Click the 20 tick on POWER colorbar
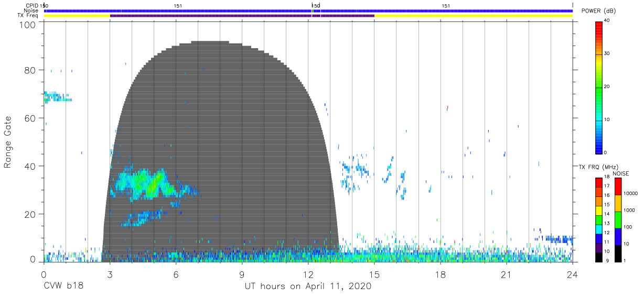Image resolution: width=644 pixels, height=297 pixels. 607,87
